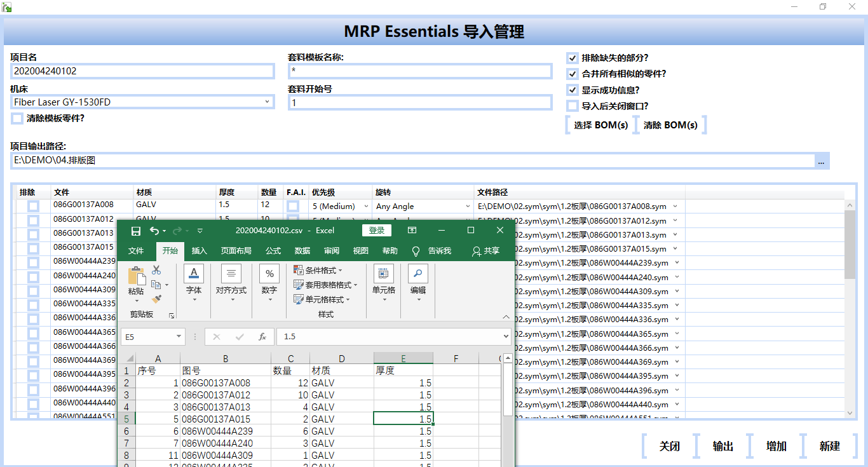Toggle 排除缺失的部分? checkbox
This screenshot has height=467, width=868.
click(x=573, y=58)
